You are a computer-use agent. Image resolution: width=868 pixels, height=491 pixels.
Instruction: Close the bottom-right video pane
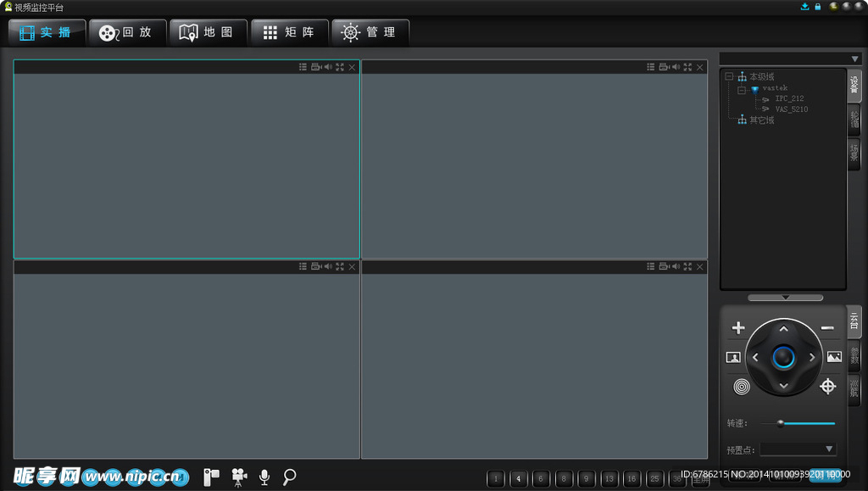(x=699, y=267)
